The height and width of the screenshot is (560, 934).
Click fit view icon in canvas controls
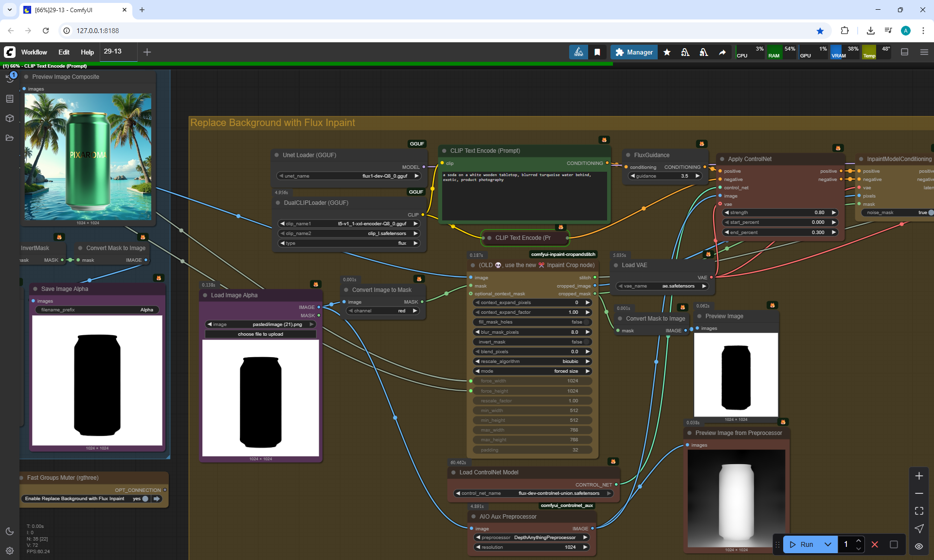click(919, 511)
